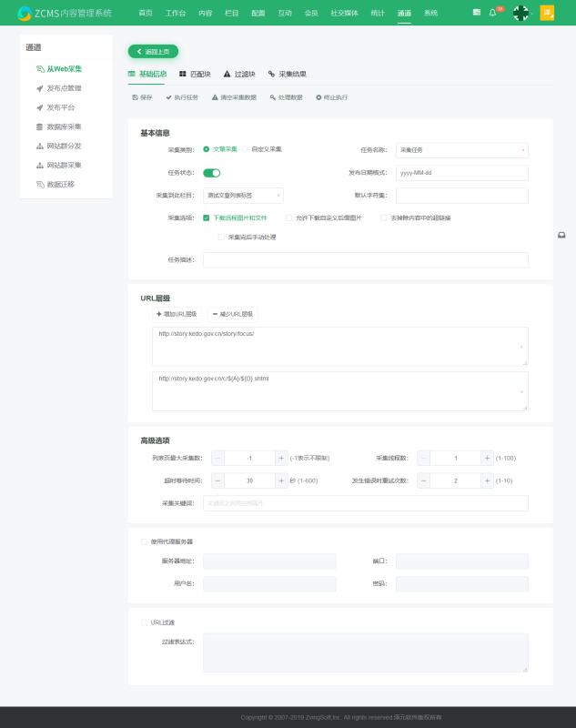The width and height of the screenshot is (576, 728).
Task: Open the message icon in top bar
Action: [x=477, y=13]
